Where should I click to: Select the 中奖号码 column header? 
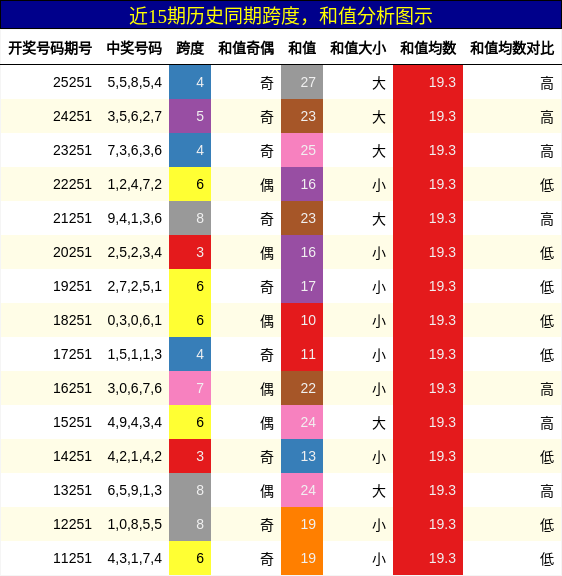[134, 48]
